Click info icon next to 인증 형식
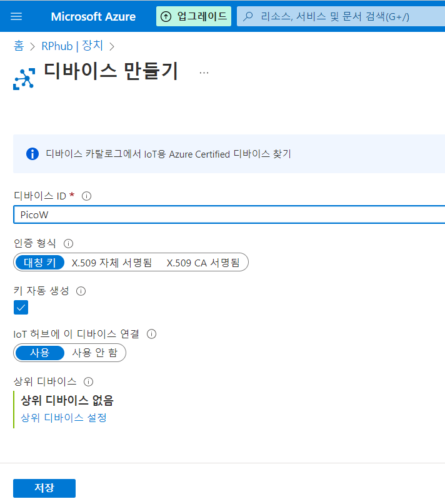 pos(68,243)
